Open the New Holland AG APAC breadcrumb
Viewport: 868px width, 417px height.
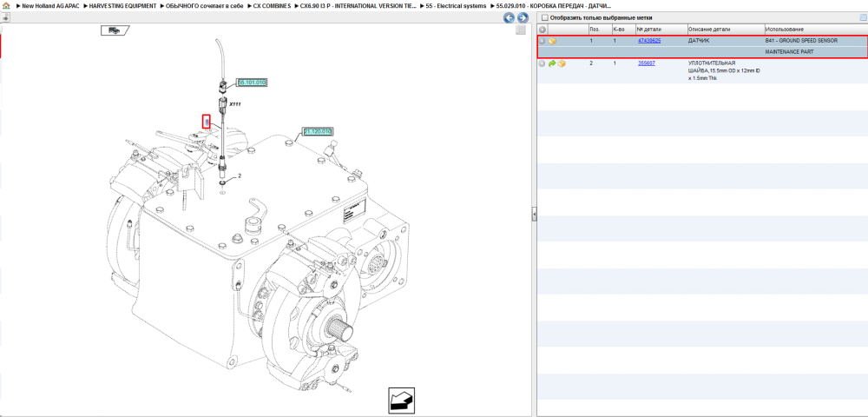[x=50, y=5]
